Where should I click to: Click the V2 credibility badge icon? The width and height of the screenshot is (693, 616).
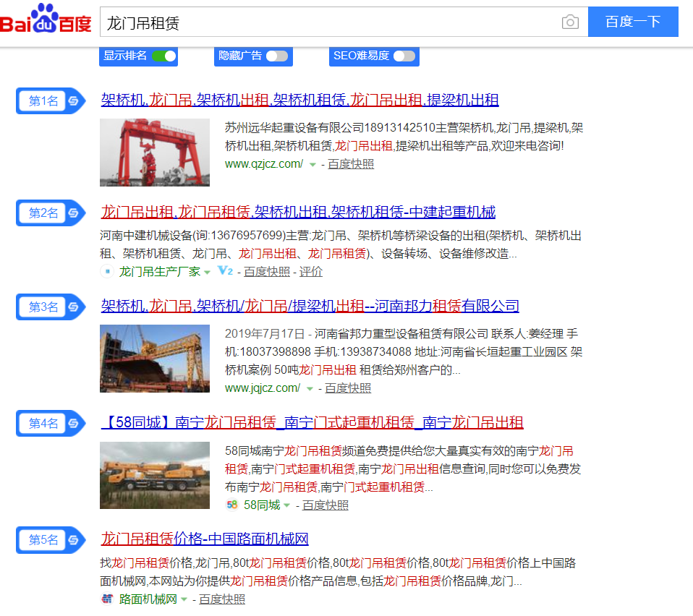[x=226, y=270]
